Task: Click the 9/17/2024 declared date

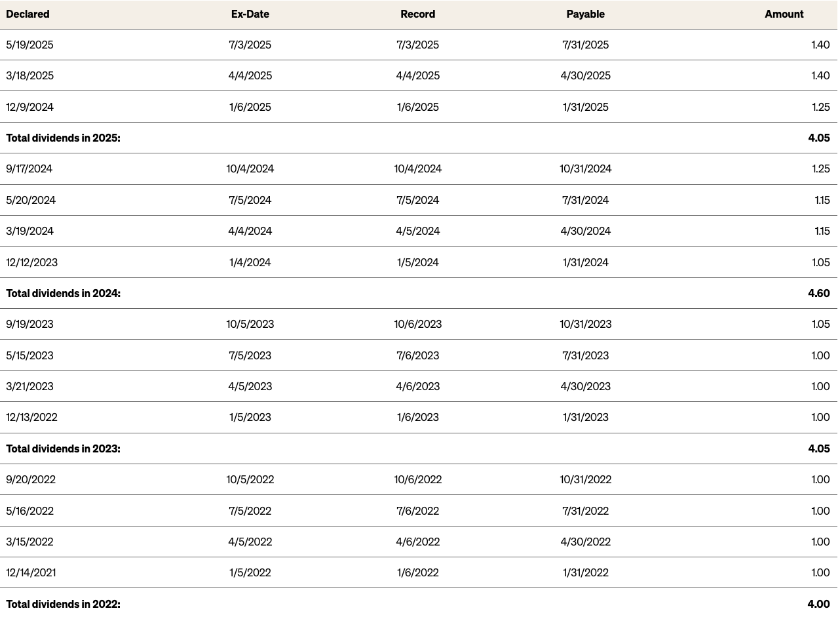Action: tap(29, 169)
